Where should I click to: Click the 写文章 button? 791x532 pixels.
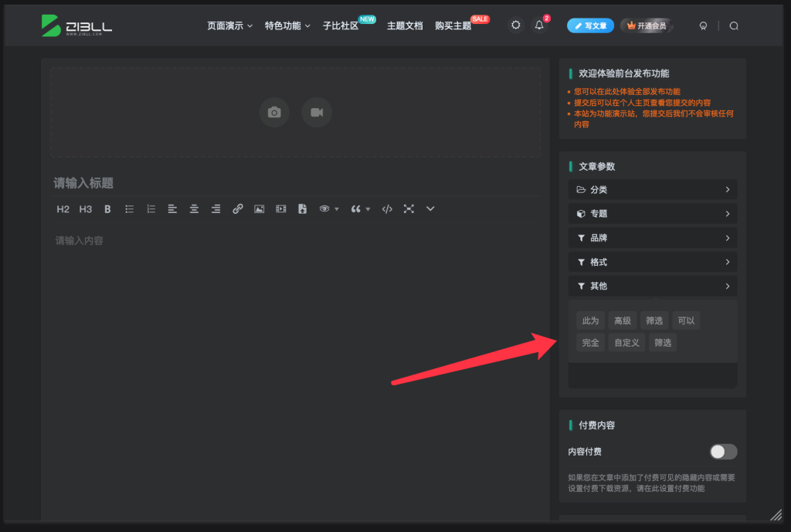590,25
